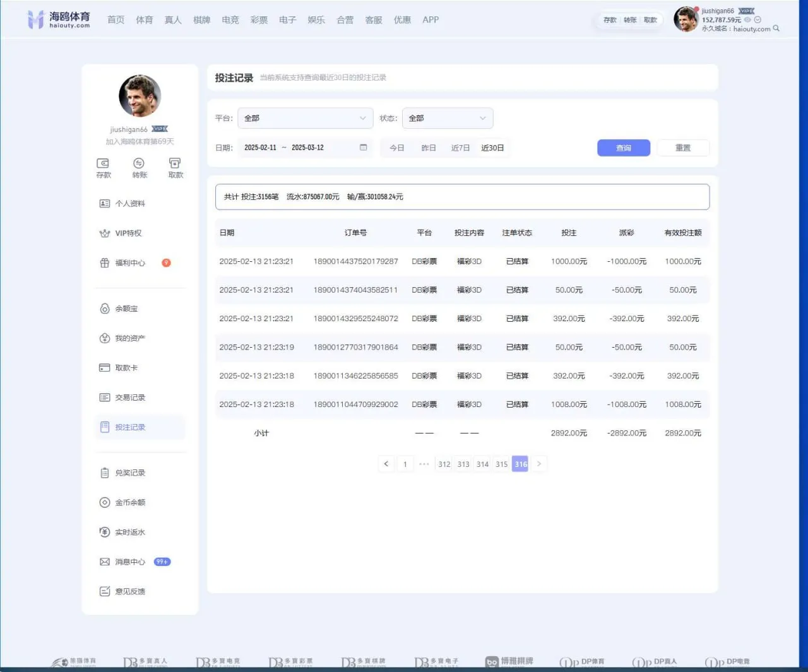This screenshot has width=808, height=672.
Task: Click the previous page arrow
Action: (x=386, y=464)
